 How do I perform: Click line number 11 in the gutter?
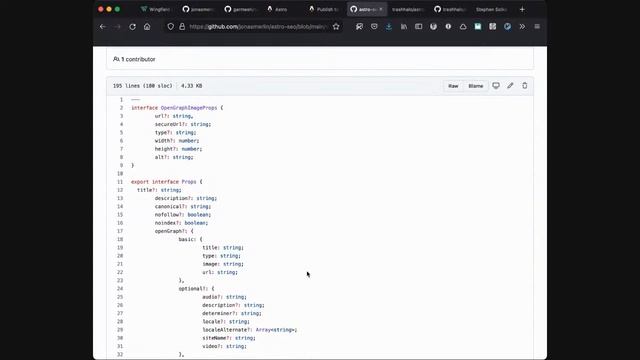point(120,182)
